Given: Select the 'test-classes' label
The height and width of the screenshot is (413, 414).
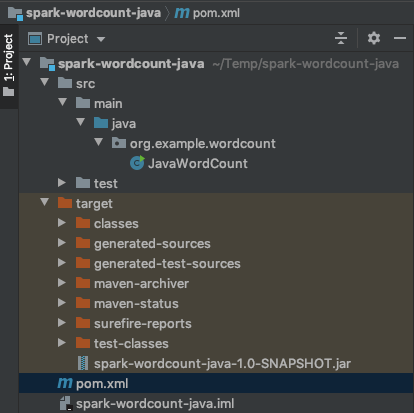Looking at the screenshot, I should point(131,344).
